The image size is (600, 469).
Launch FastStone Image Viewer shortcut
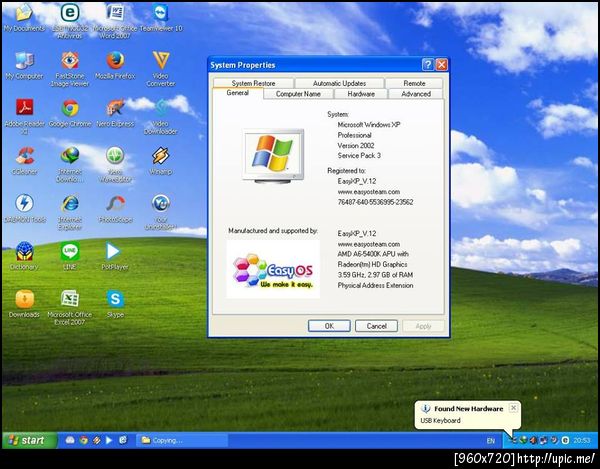[70, 69]
